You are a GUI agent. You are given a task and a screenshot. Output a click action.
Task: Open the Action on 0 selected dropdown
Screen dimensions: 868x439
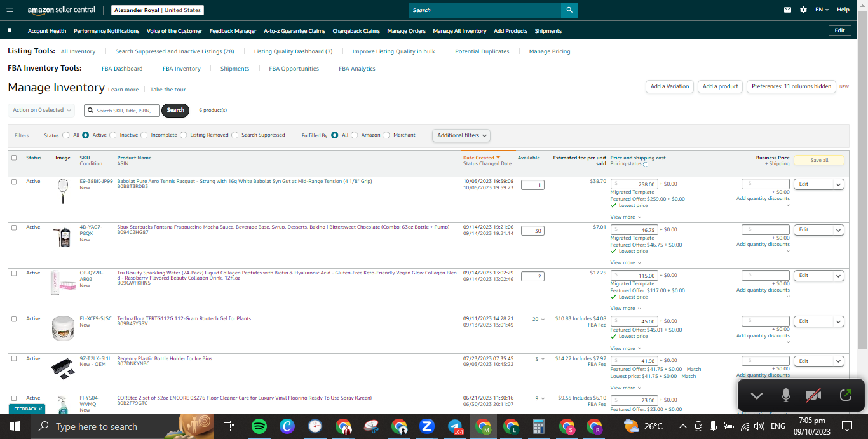(x=41, y=110)
